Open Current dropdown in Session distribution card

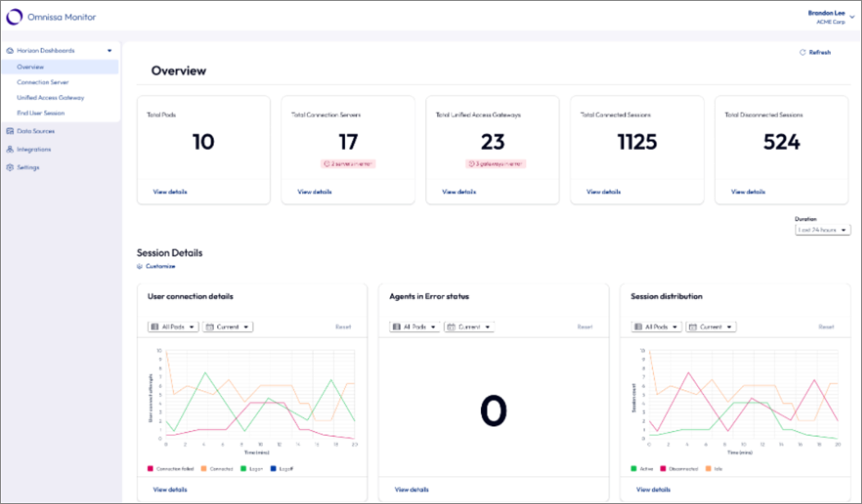pyautogui.click(x=710, y=326)
